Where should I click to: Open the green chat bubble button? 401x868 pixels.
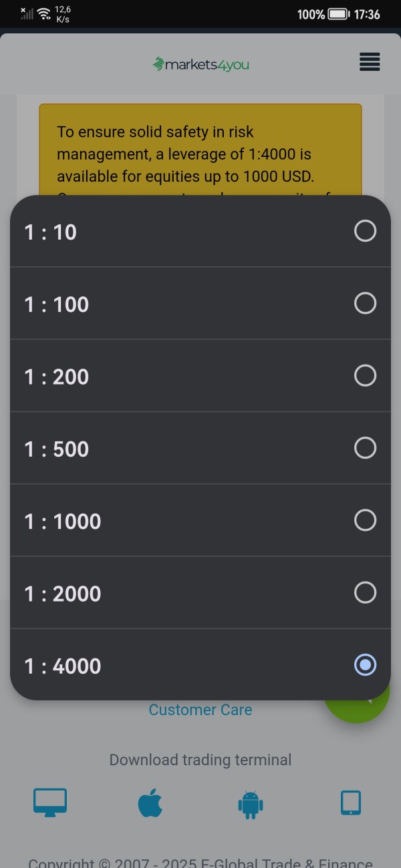click(x=364, y=706)
